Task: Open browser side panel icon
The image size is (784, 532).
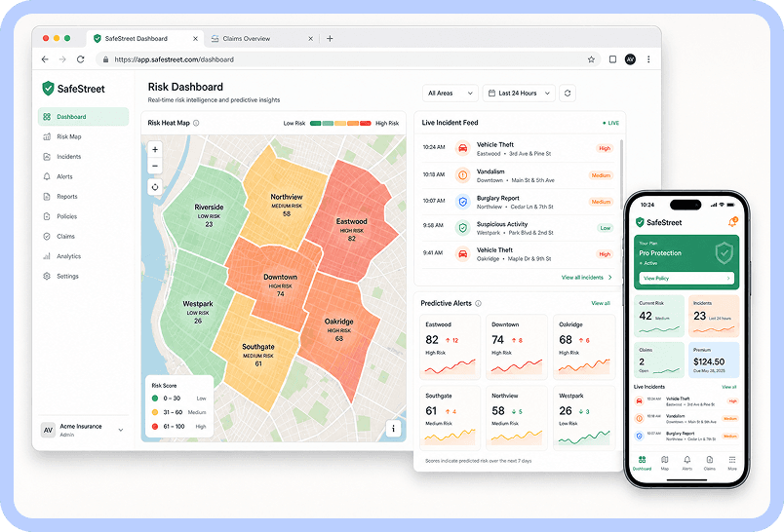Action: [612, 59]
